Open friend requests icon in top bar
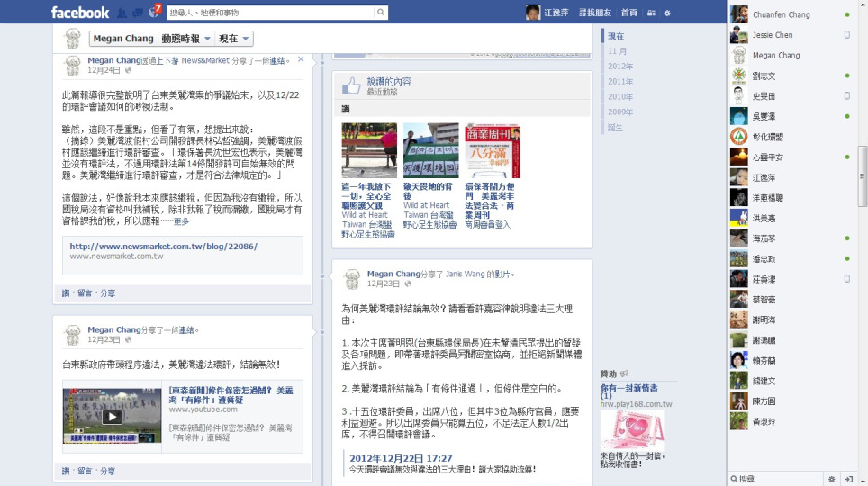Screen dimensions: 868x486 click(x=122, y=13)
